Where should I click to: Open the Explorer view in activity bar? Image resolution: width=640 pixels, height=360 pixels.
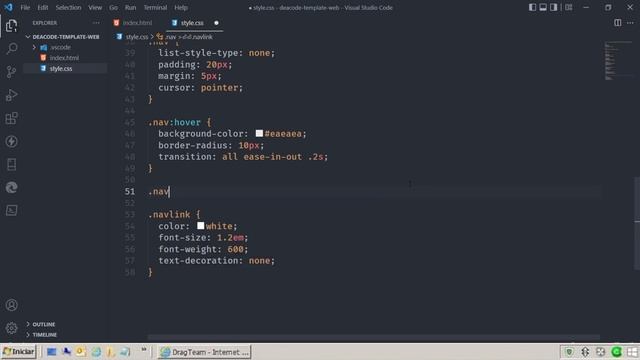tap(11, 26)
